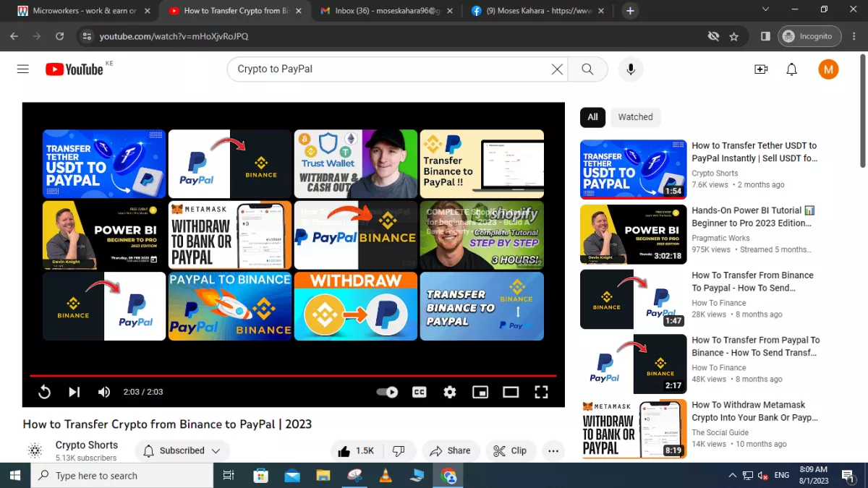Create a Clip of the video
The width and height of the screenshot is (868, 488).
[511, 450]
